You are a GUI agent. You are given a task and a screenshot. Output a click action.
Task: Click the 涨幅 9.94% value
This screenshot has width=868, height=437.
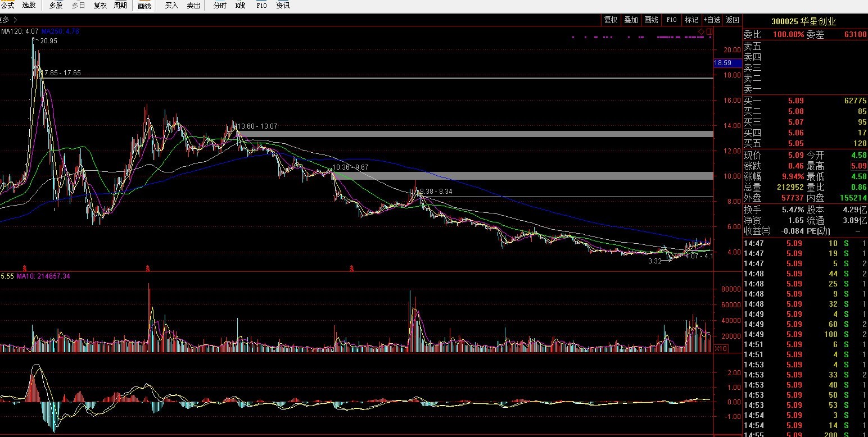792,176
